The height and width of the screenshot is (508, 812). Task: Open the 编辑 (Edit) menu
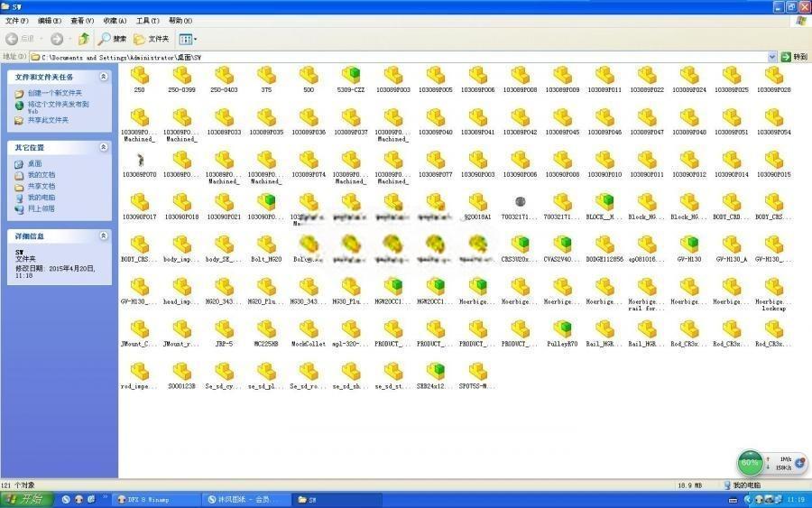tap(50, 21)
